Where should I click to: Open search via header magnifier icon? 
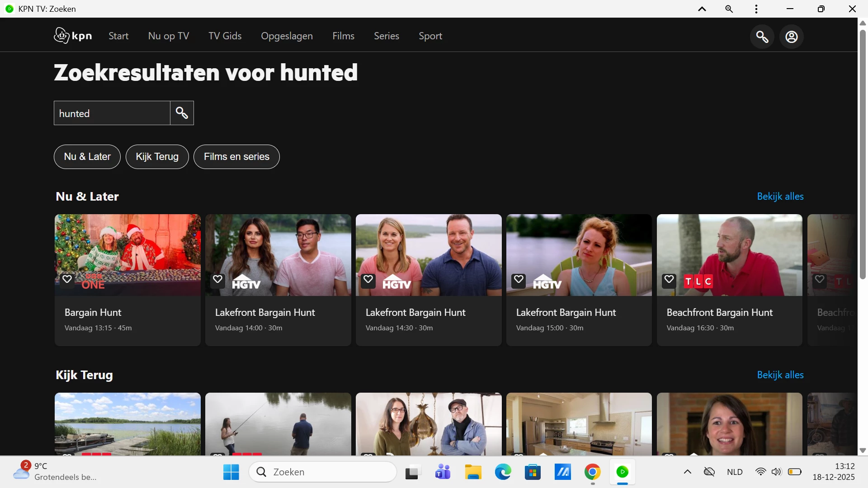(x=762, y=37)
